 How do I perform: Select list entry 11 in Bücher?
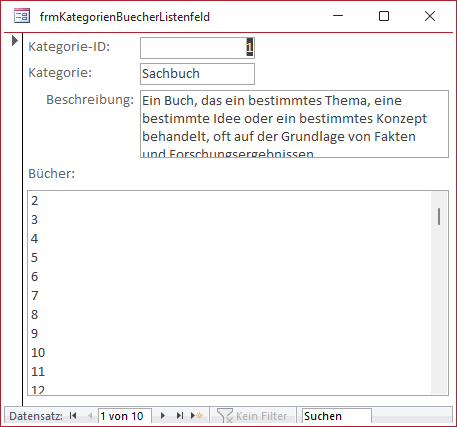pos(229,372)
